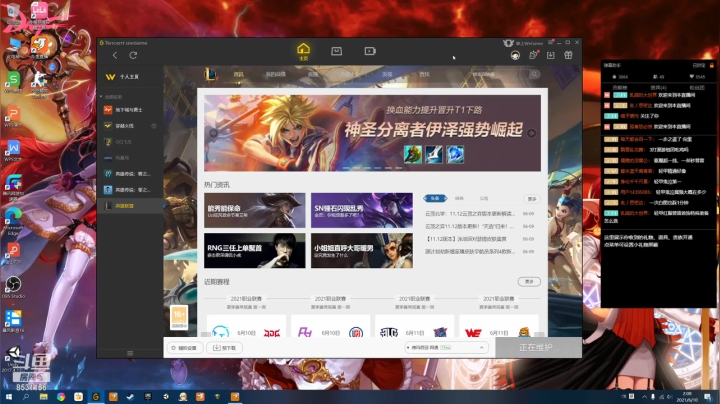Switch to the 资讯 tab
The image size is (720, 404).
coord(239,74)
